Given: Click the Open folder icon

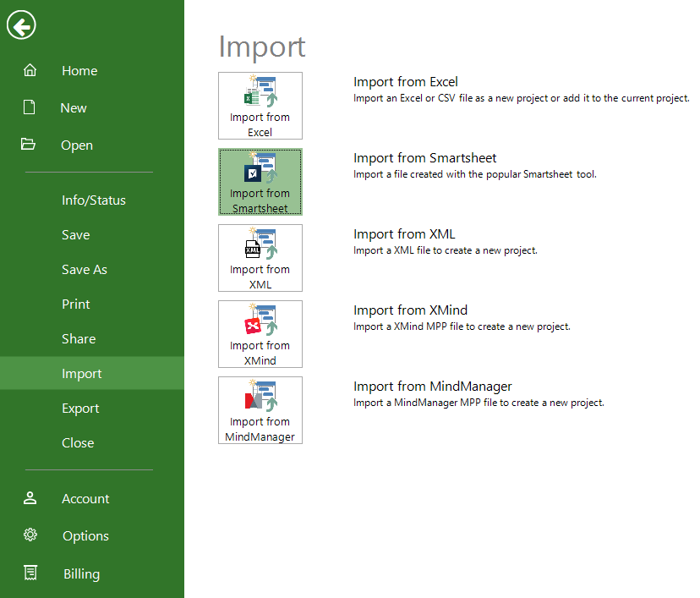Looking at the screenshot, I should pos(28,145).
